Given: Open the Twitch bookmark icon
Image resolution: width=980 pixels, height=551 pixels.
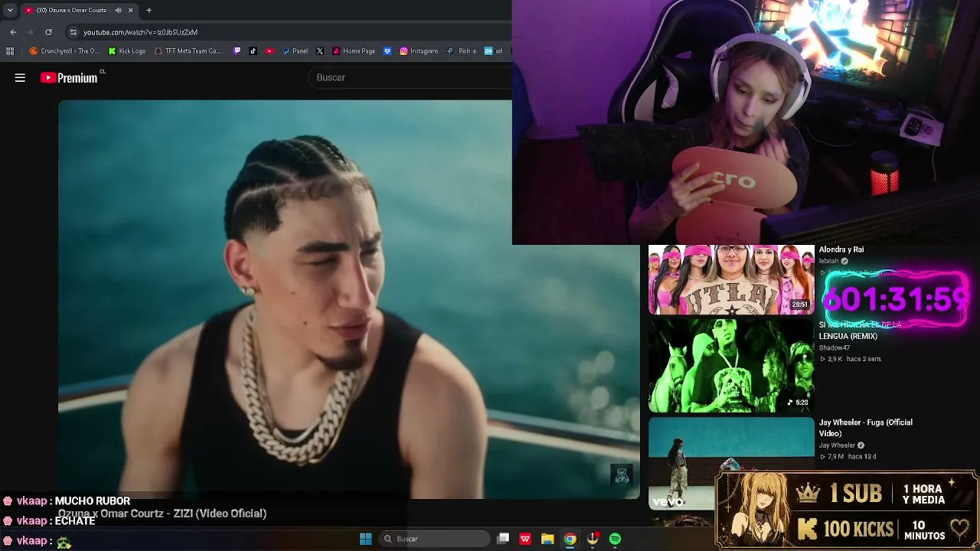Looking at the screenshot, I should [x=237, y=51].
